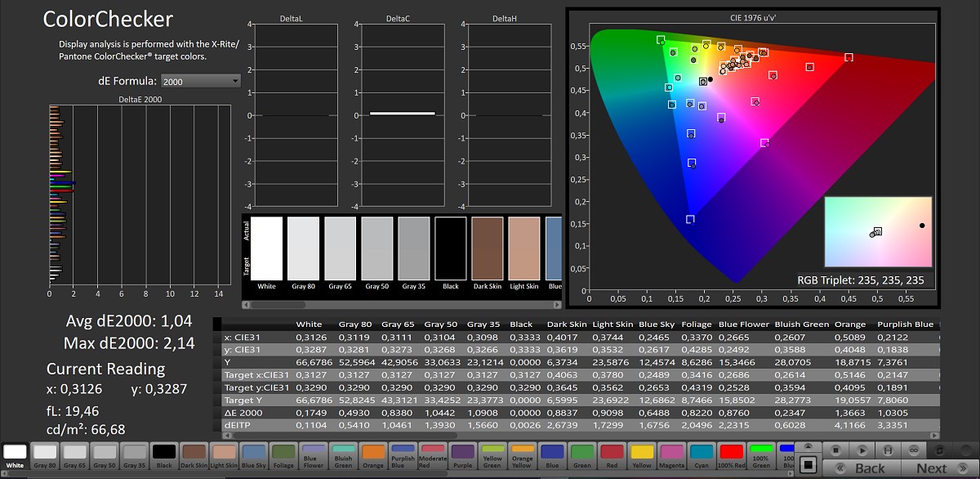
Task: Click the White actual/target swatch
Action: [267, 248]
